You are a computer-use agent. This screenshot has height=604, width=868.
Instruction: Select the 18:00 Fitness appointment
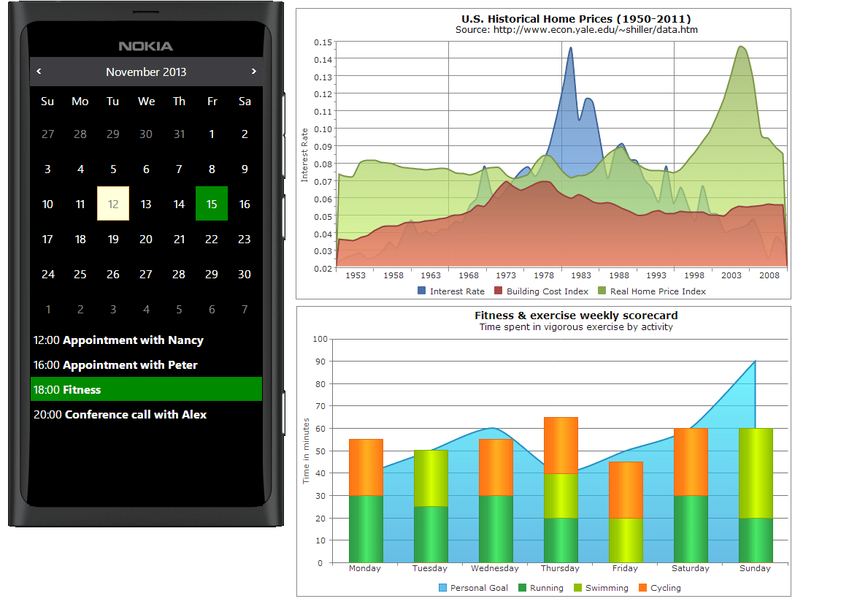point(146,389)
